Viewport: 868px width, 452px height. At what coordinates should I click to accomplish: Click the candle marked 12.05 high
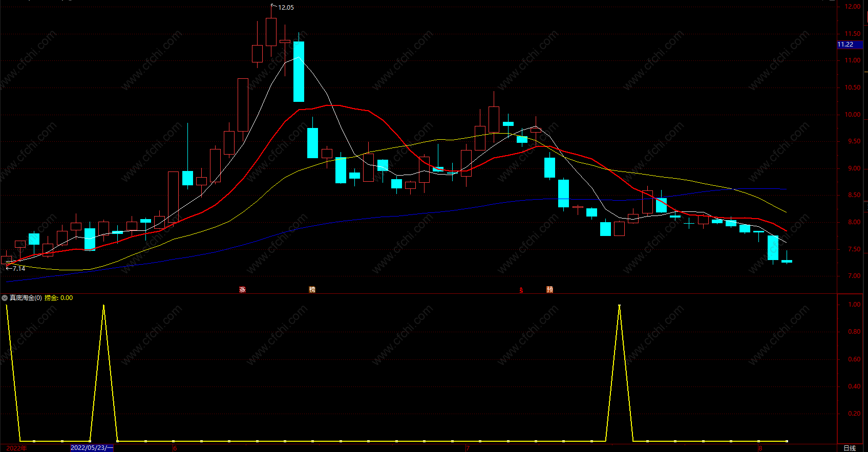click(271, 32)
